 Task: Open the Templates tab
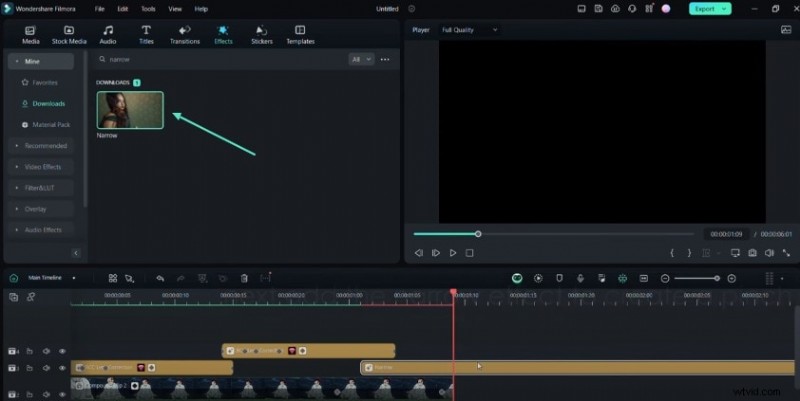tap(300, 35)
